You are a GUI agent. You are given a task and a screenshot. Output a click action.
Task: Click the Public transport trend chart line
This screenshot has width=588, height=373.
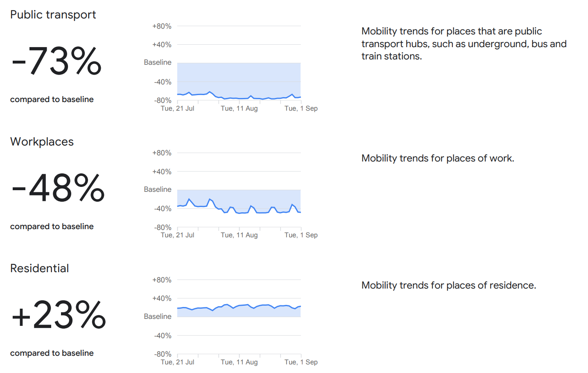pyautogui.click(x=239, y=96)
